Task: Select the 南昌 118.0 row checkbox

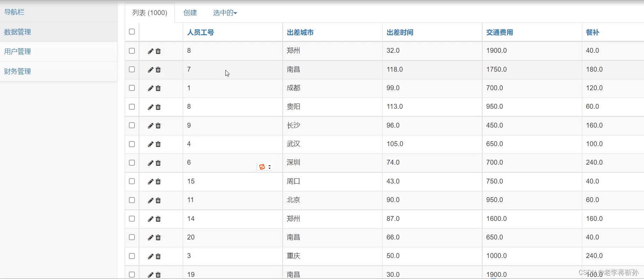Action: point(132,69)
